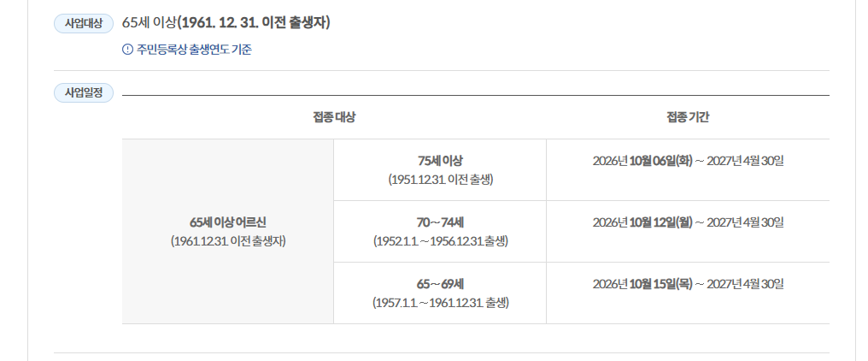Click the heading 65세 이상(1961. 12. 31. 이전 출생자)
This screenshot has height=361, width=868.
click(x=226, y=23)
